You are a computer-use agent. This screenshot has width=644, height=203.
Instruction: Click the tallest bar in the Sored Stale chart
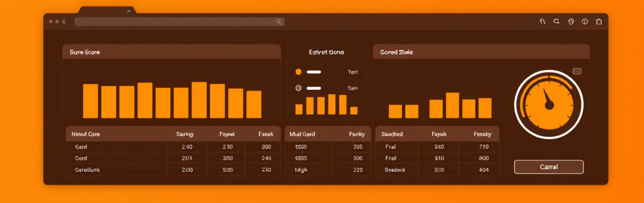[452, 105]
